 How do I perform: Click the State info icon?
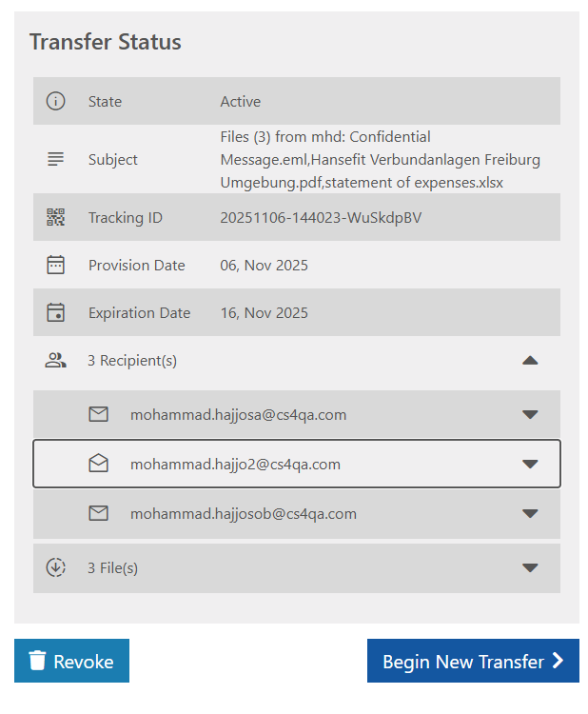point(56,101)
